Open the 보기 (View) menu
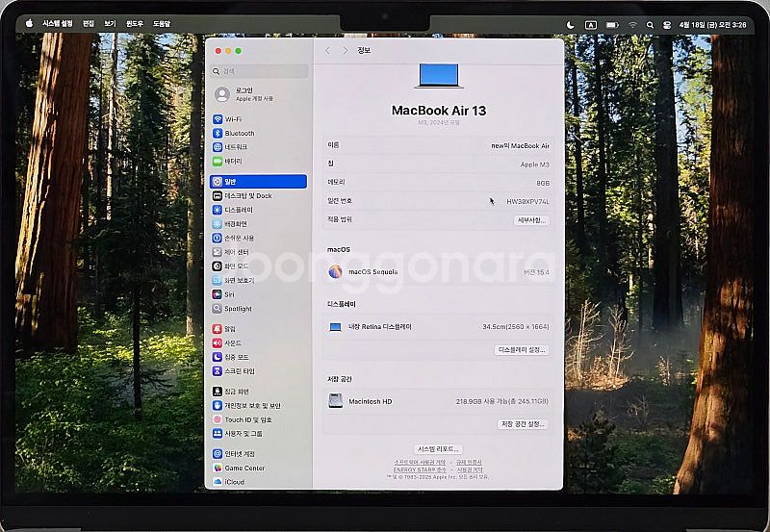 (110, 23)
